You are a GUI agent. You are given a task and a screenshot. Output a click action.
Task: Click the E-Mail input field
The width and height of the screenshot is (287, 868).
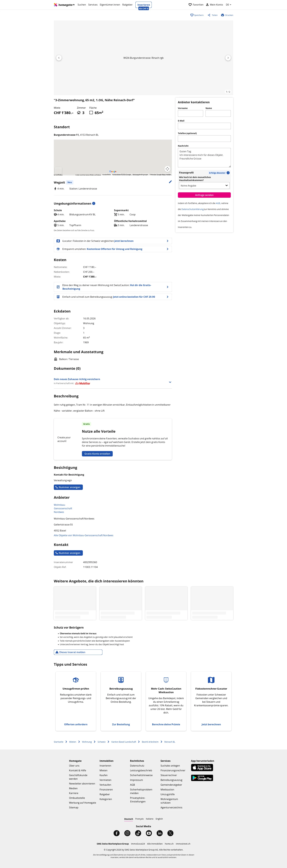point(204,126)
